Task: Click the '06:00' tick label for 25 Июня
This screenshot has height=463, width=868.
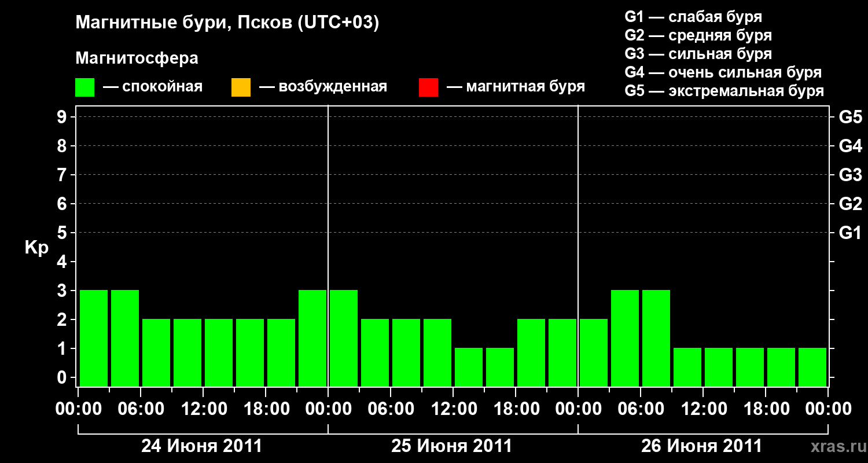Action: [x=391, y=409]
